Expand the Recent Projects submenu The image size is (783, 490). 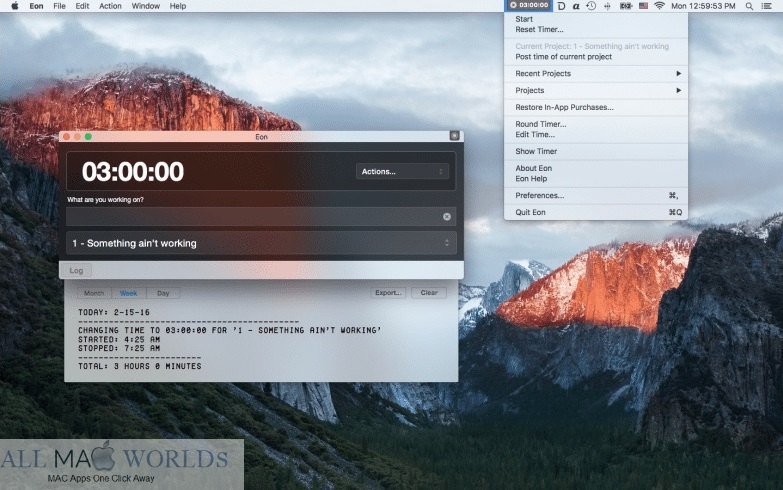(x=596, y=73)
